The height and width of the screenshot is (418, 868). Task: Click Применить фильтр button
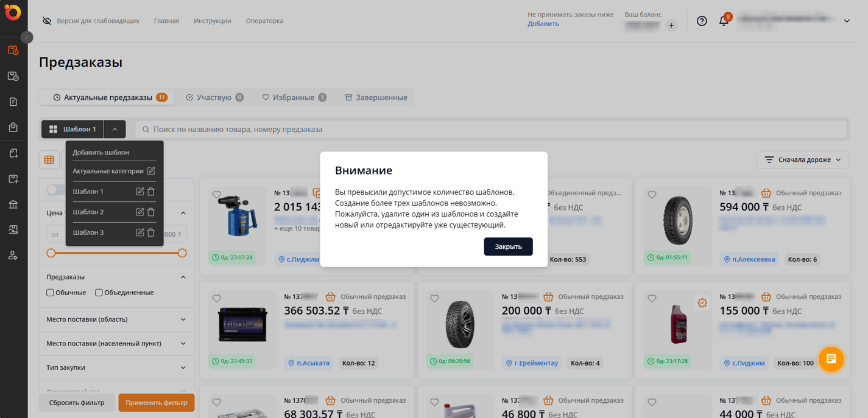[157, 403]
